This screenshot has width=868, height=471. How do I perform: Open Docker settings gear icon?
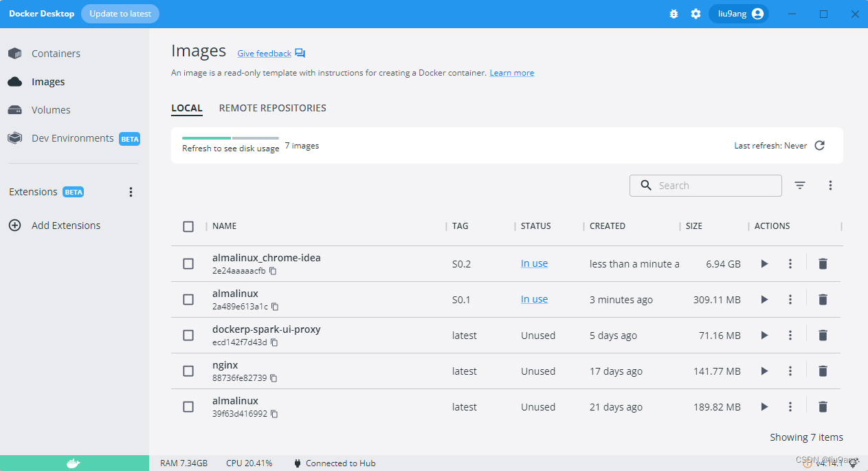695,14
